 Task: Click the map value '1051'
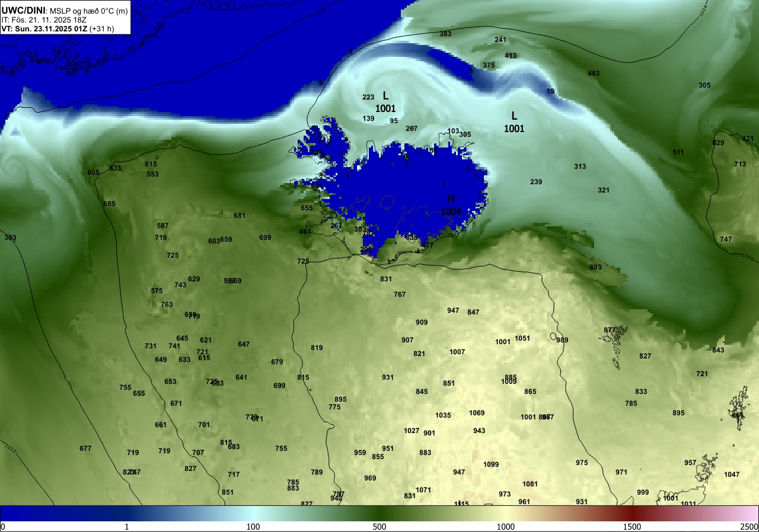point(522,338)
